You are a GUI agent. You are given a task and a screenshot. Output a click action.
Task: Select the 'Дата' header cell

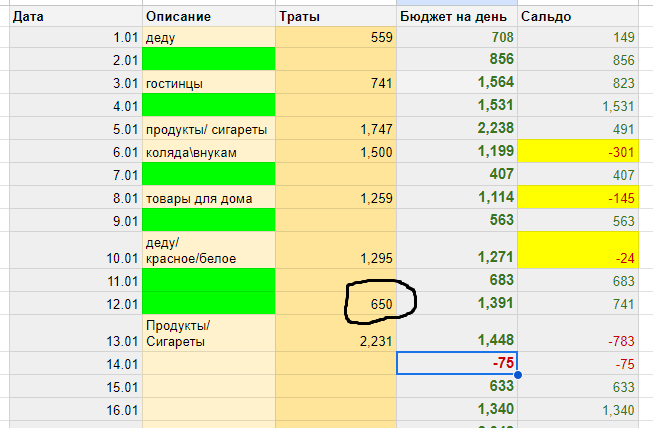click(x=76, y=16)
